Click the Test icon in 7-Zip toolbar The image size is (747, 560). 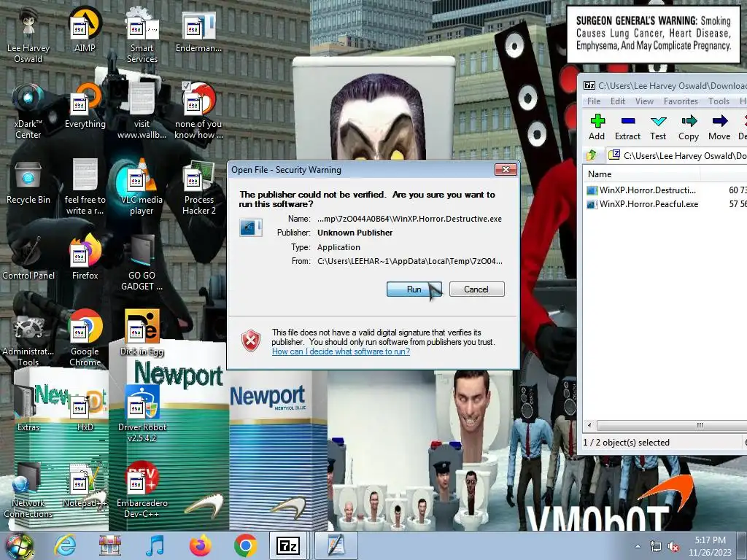coord(658,128)
